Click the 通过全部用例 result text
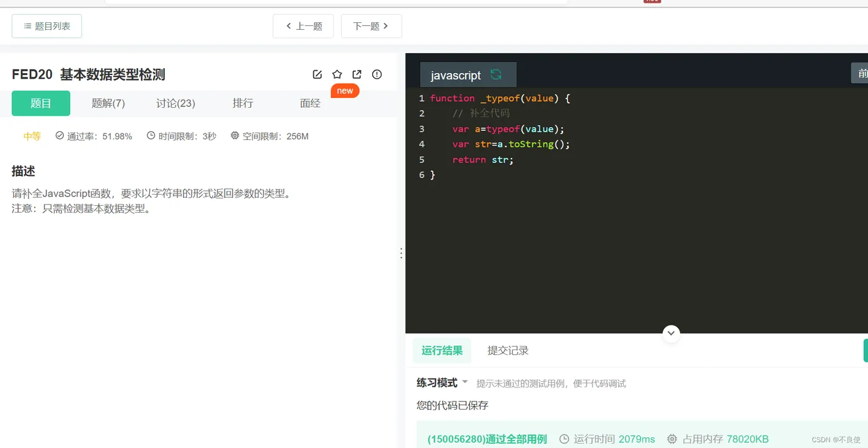This screenshot has width=868, height=448. [487, 439]
